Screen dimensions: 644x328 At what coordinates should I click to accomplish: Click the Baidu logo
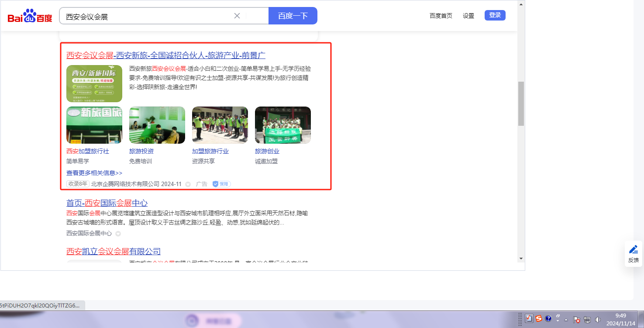30,16
